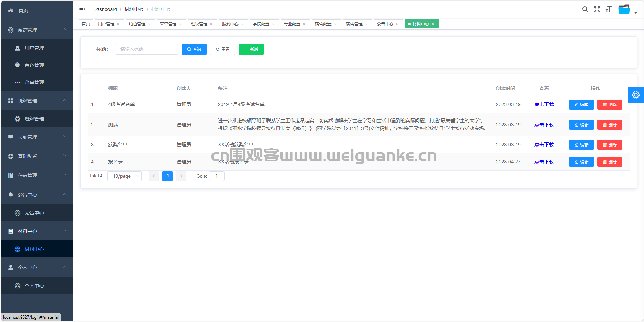The width and height of the screenshot is (644, 322).
Task: Click the 公告中心 bell icon
Action: click(x=11, y=195)
